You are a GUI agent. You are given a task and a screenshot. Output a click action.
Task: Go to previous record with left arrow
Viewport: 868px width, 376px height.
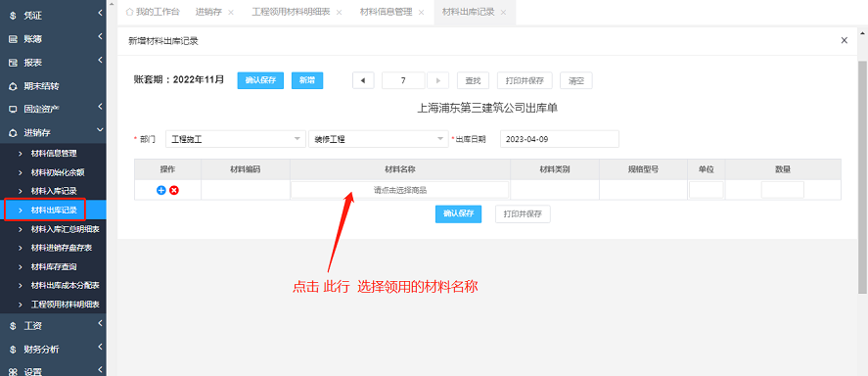pyautogui.click(x=363, y=81)
